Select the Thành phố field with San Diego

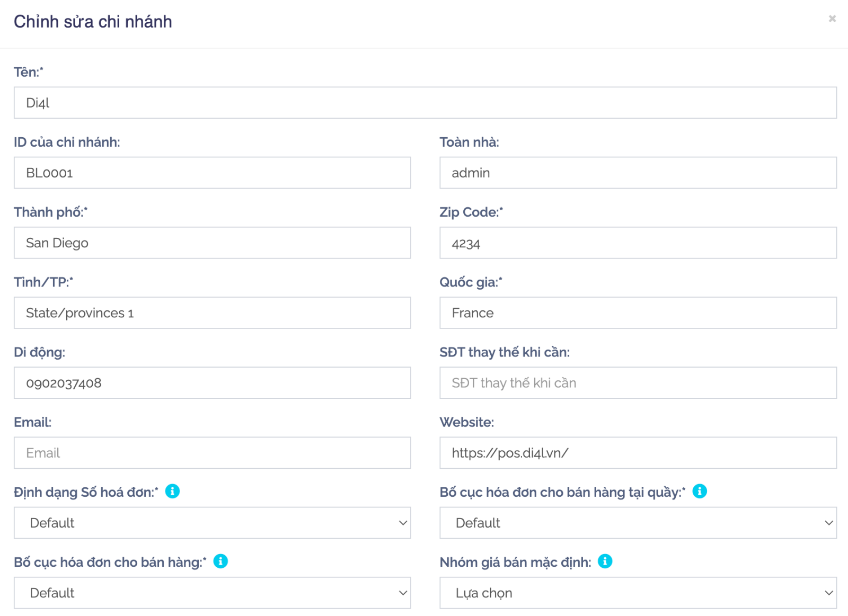point(212,243)
